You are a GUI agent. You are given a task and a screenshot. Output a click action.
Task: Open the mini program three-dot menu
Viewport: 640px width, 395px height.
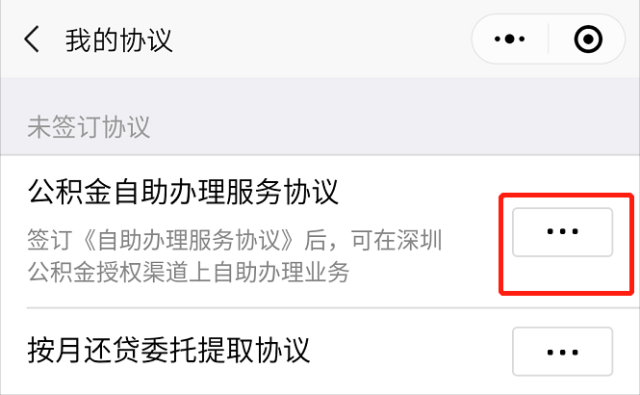click(509, 39)
